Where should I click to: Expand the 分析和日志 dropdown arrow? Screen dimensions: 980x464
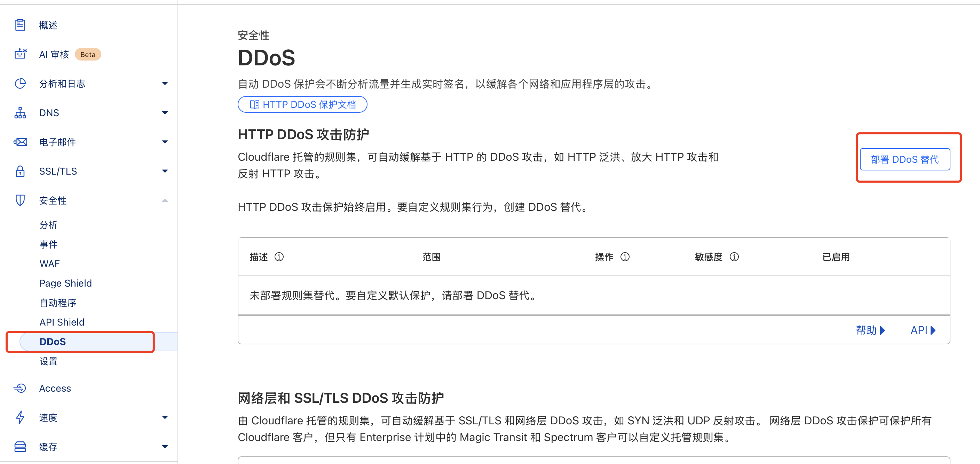(165, 83)
